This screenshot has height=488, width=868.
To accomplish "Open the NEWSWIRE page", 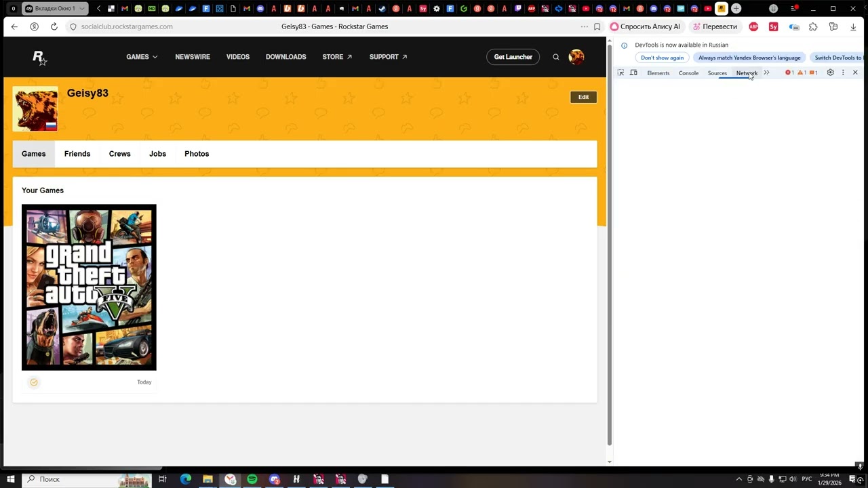I will 193,57.
